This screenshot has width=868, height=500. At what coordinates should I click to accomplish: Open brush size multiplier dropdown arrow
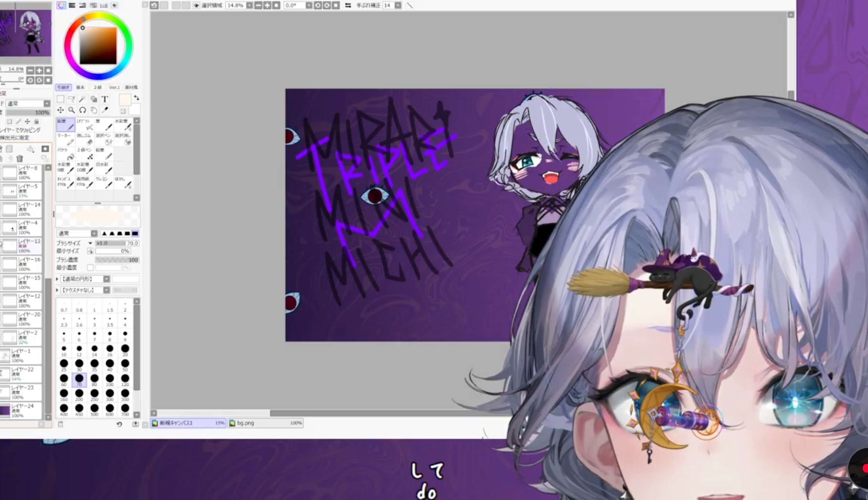90,243
